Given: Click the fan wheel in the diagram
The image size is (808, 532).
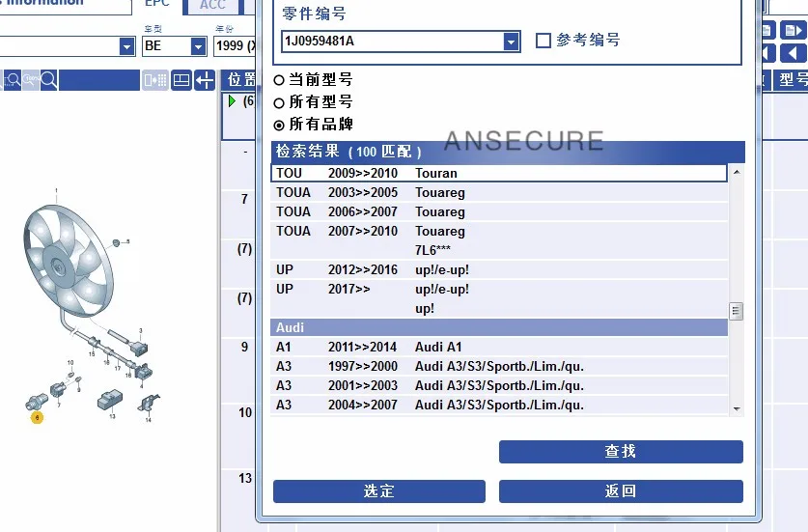Looking at the screenshot, I should pos(67,261).
